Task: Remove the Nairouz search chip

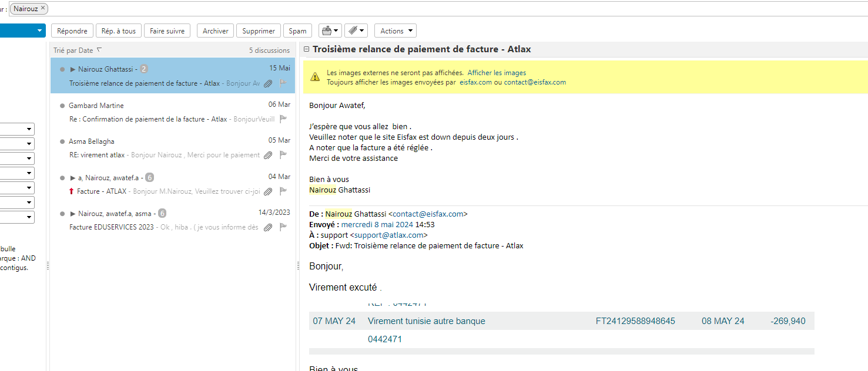Action: pyautogui.click(x=43, y=8)
